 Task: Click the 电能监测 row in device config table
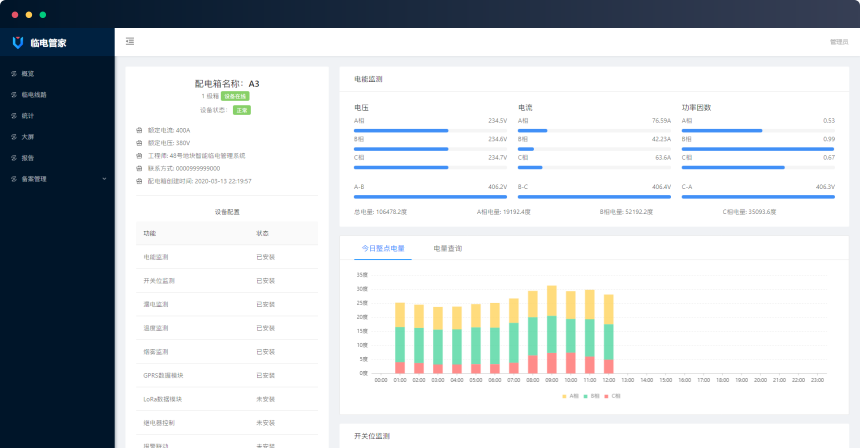(x=227, y=257)
